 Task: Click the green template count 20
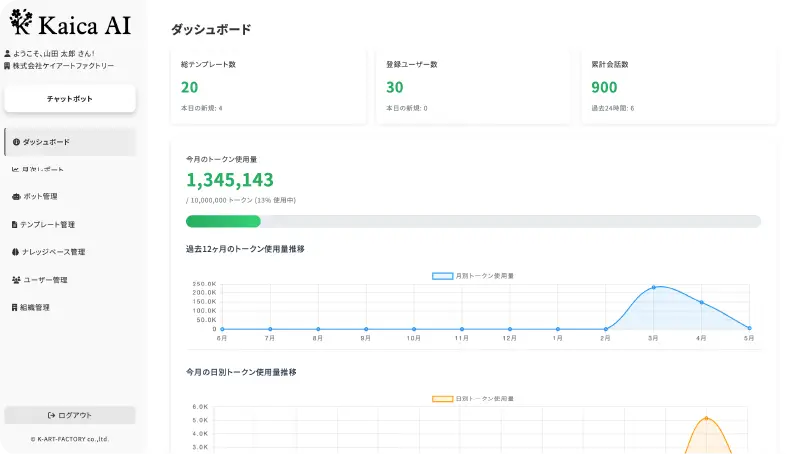click(x=189, y=88)
